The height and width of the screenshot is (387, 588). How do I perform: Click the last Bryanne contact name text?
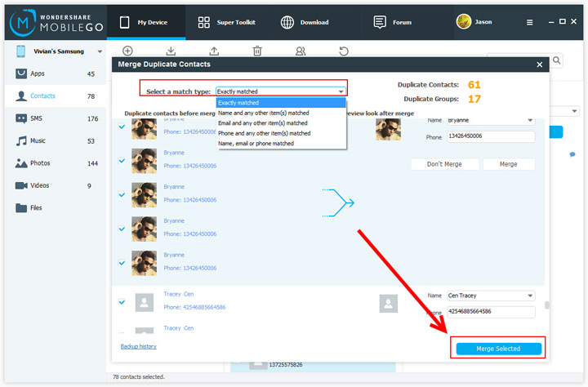(x=174, y=255)
